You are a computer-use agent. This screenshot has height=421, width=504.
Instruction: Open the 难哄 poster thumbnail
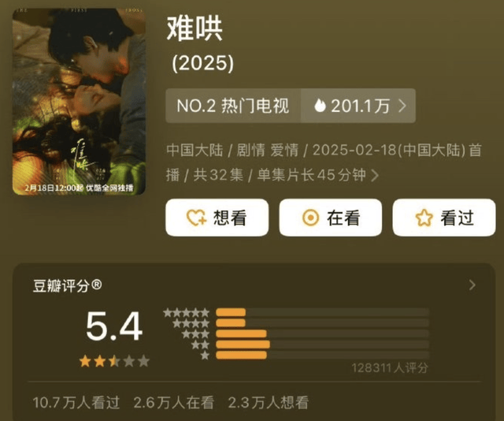[79, 102]
